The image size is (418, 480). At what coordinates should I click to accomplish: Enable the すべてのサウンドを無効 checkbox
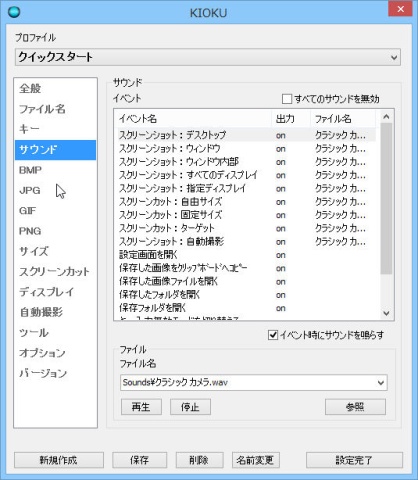point(287,99)
